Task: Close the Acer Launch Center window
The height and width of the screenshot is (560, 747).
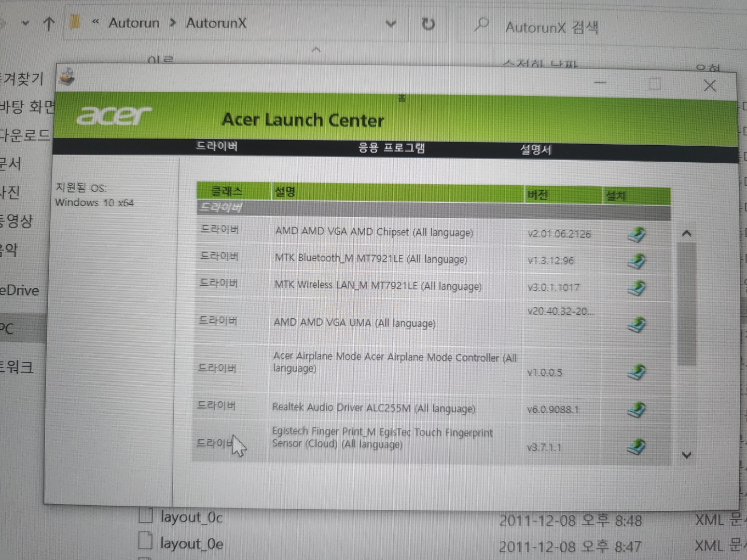Action: [x=710, y=86]
